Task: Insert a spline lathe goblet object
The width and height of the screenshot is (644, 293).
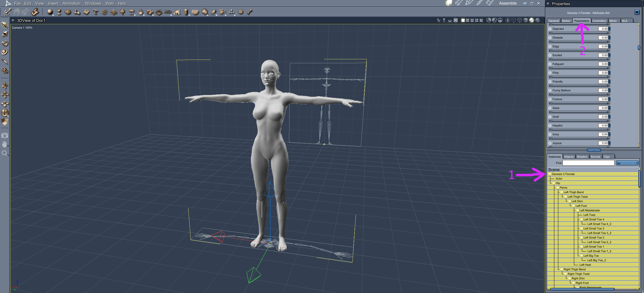Action: 59,12
